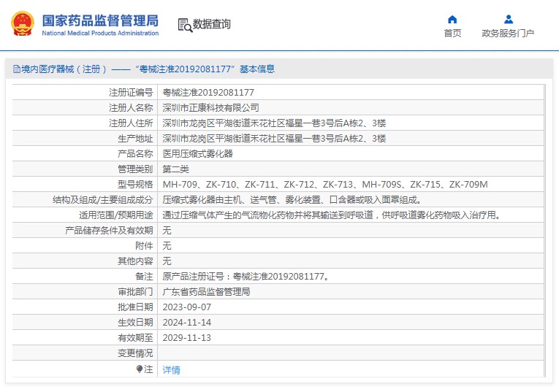Image resolution: width=559 pixels, height=392 pixels.
Task: Click the model list starting MH-709
Action: pos(325,185)
